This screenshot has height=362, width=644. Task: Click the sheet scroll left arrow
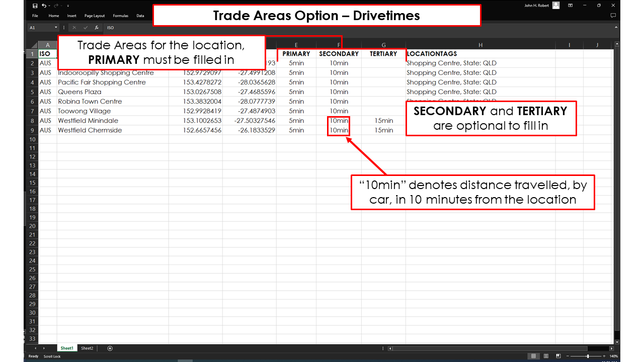pyautogui.click(x=35, y=348)
